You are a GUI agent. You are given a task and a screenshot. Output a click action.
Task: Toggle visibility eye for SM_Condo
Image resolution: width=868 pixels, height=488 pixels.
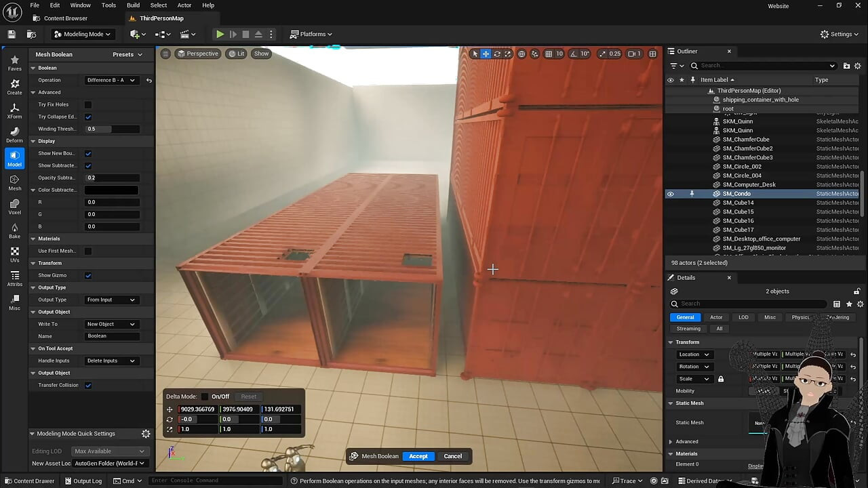coord(671,194)
